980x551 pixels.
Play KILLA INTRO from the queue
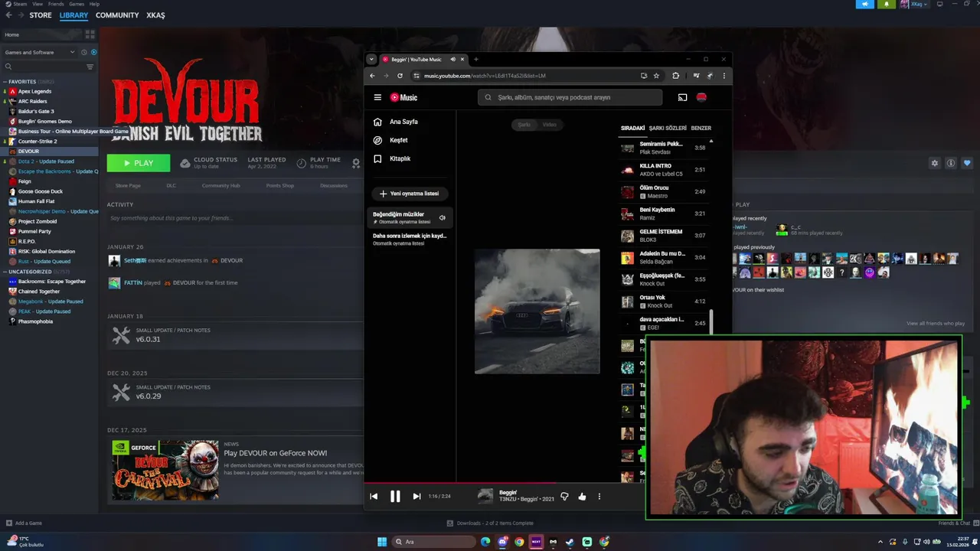665,169
